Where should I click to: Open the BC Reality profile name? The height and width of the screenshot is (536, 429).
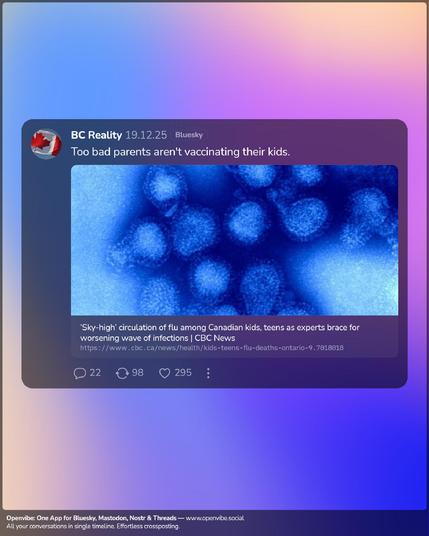[x=96, y=135]
